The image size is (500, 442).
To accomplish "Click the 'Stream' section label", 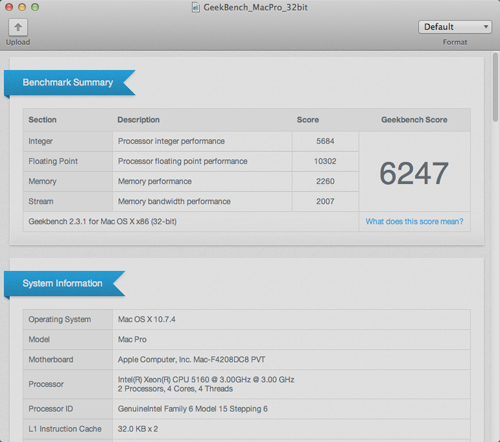I will pos(41,201).
